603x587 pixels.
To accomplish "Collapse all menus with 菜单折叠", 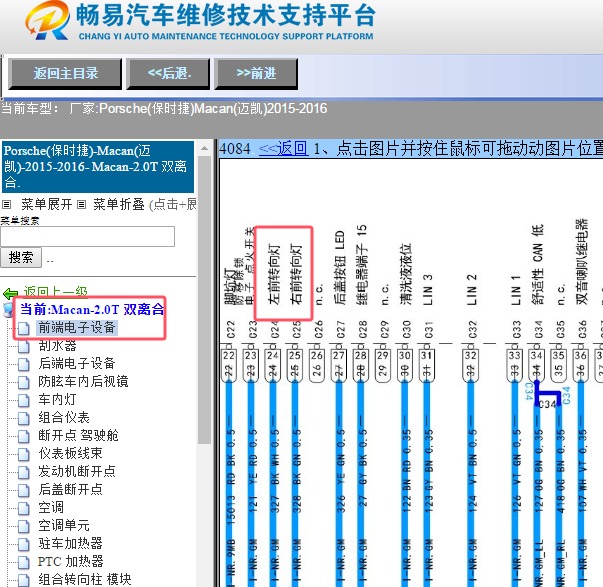I will (118, 204).
